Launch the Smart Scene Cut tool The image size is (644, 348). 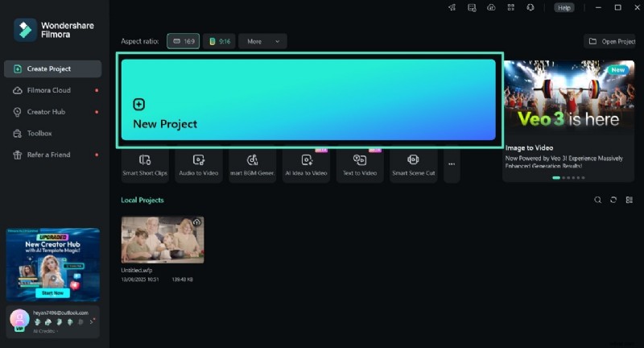point(413,164)
